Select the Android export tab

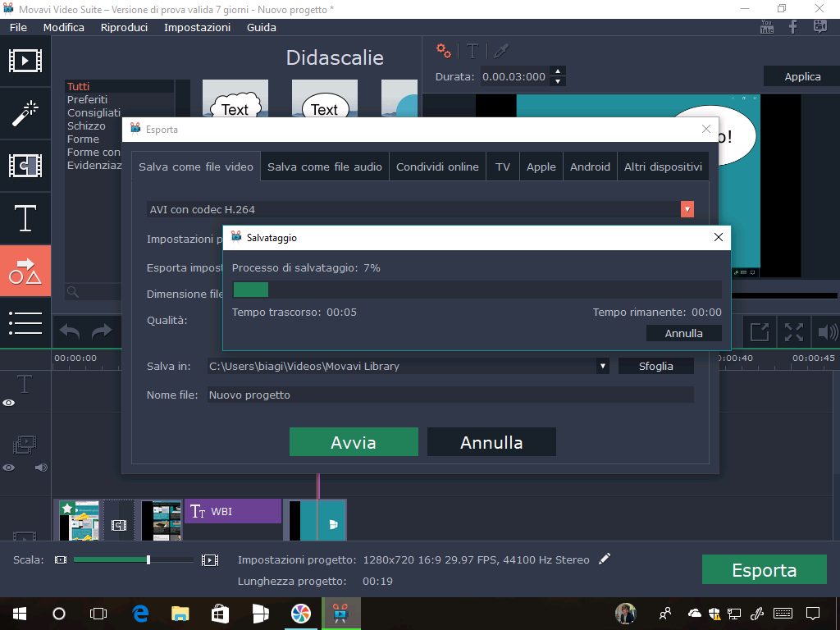[590, 167]
